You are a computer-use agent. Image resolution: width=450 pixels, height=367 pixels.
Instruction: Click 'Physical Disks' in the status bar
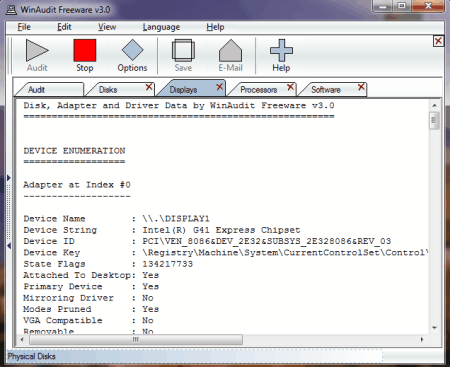click(x=31, y=356)
